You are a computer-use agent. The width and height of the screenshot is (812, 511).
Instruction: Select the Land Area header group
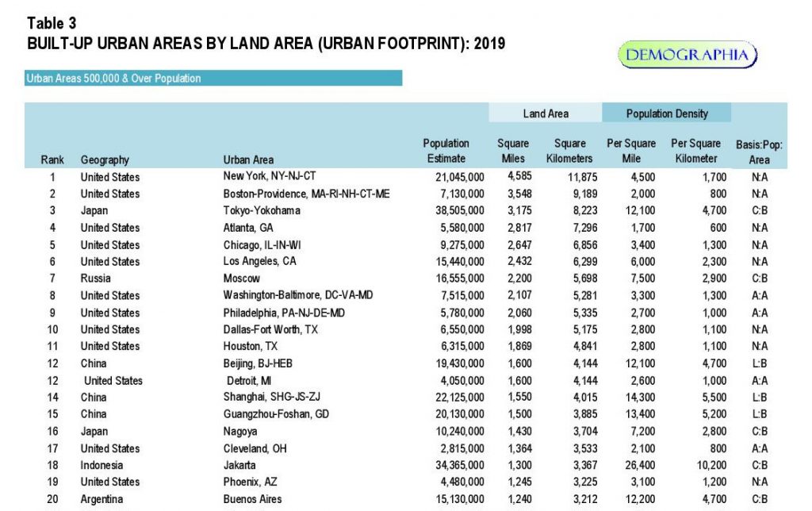(x=545, y=113)
